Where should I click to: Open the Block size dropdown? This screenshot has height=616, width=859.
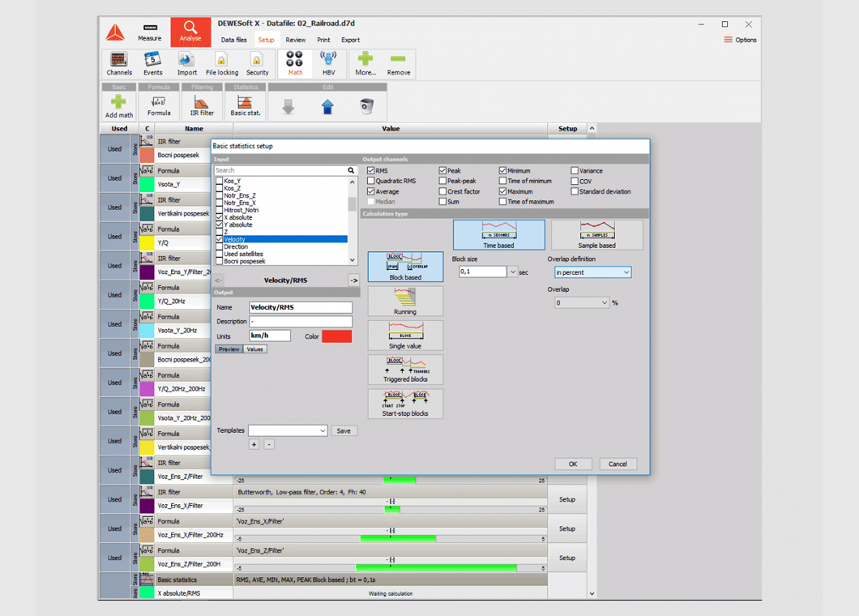point(513,272)
